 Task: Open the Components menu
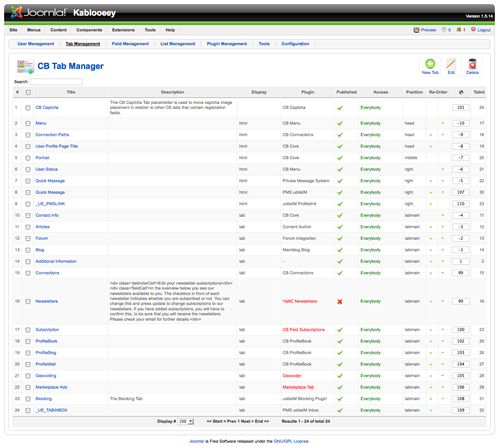(x=89, y=30)
